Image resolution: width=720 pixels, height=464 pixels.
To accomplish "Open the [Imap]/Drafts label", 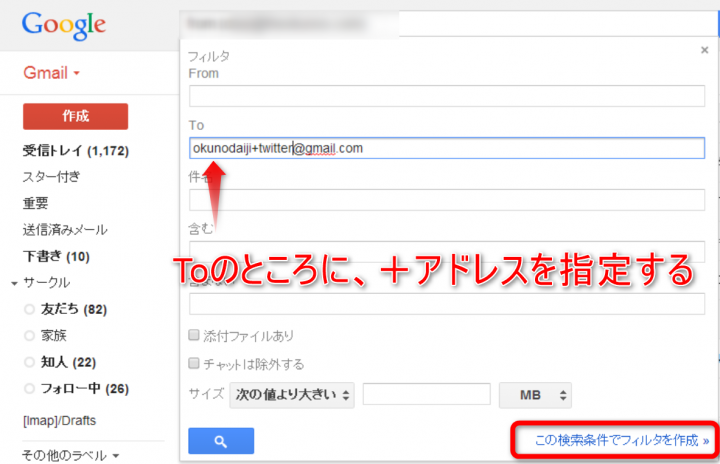I will click(x=59, y=420).
